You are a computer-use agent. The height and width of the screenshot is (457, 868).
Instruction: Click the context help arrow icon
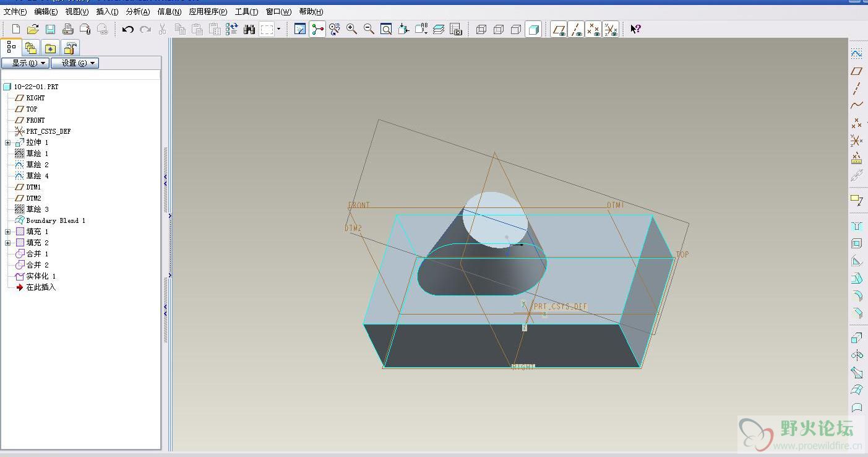(636, 29)
